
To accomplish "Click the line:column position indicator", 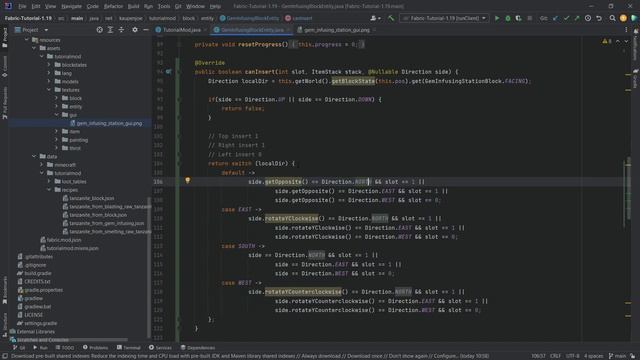I will 538,356.
